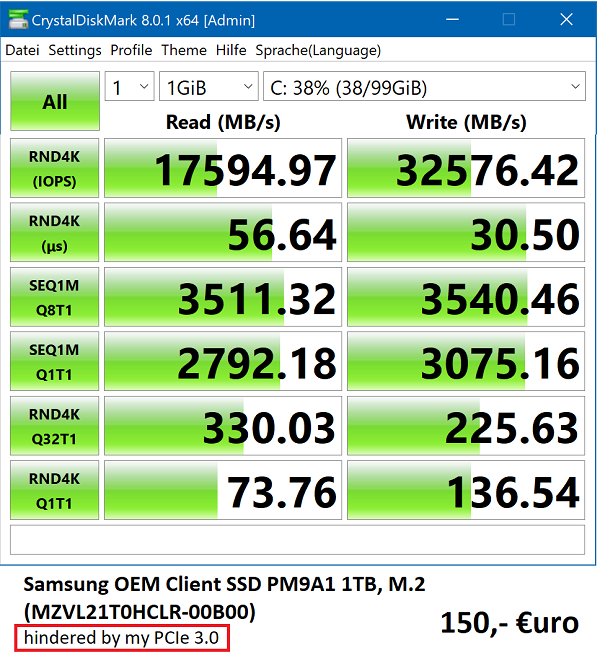This screenshot has width=600, height=658.
Task: Click the empty comment field below results
Action: coord(297,540)
